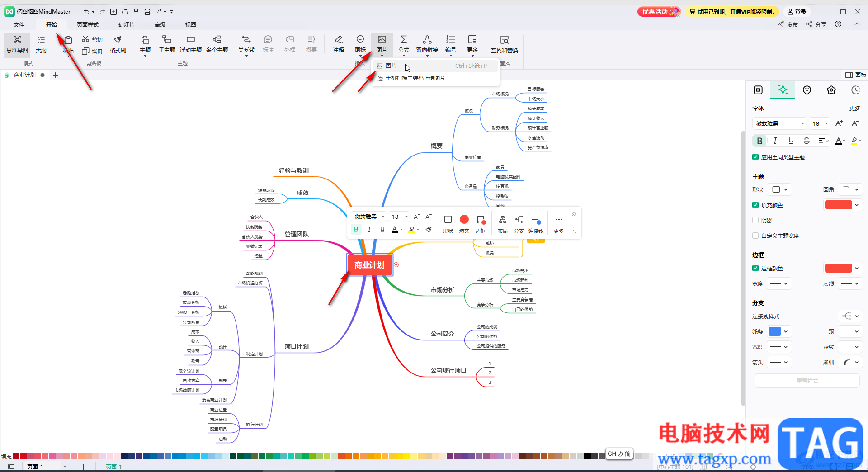Open the connector line style dropdown
This screenshot has width=868, height=472.
[850, 316]
